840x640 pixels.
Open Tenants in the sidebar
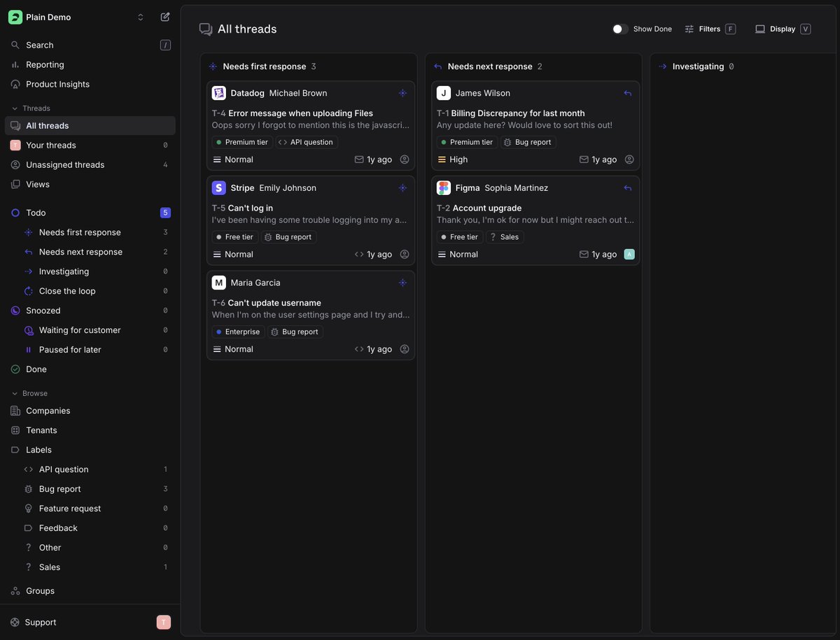click(x=90, y=430)
